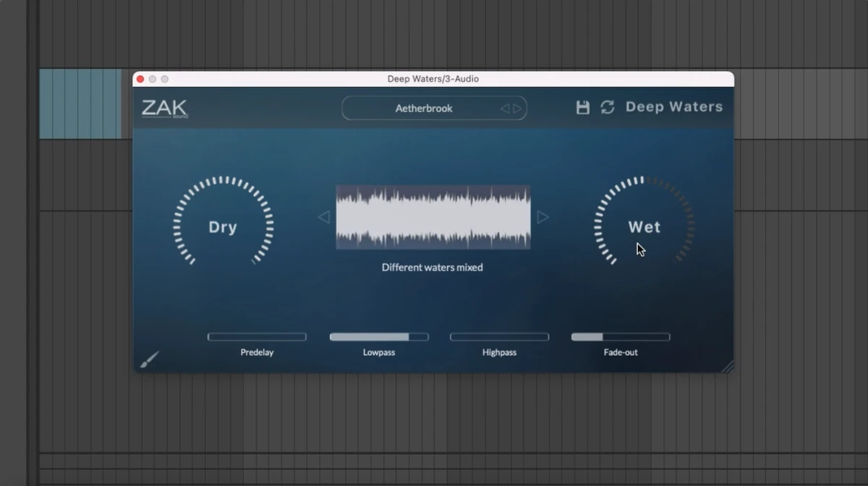This screenshot has width=868, height=486.
Task: Click the Deep Waters title text
Action: point(673,106)
